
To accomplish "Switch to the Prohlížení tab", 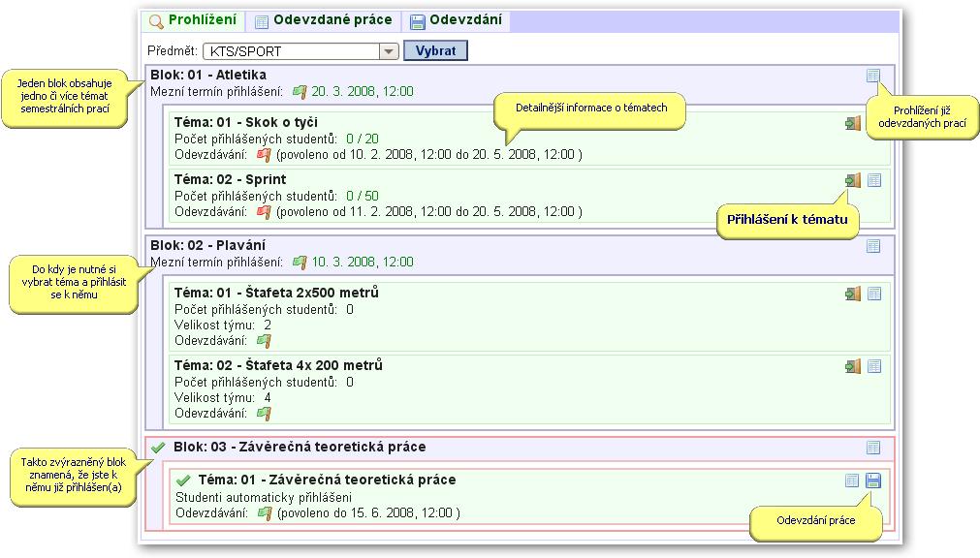I will pos(193,20).
